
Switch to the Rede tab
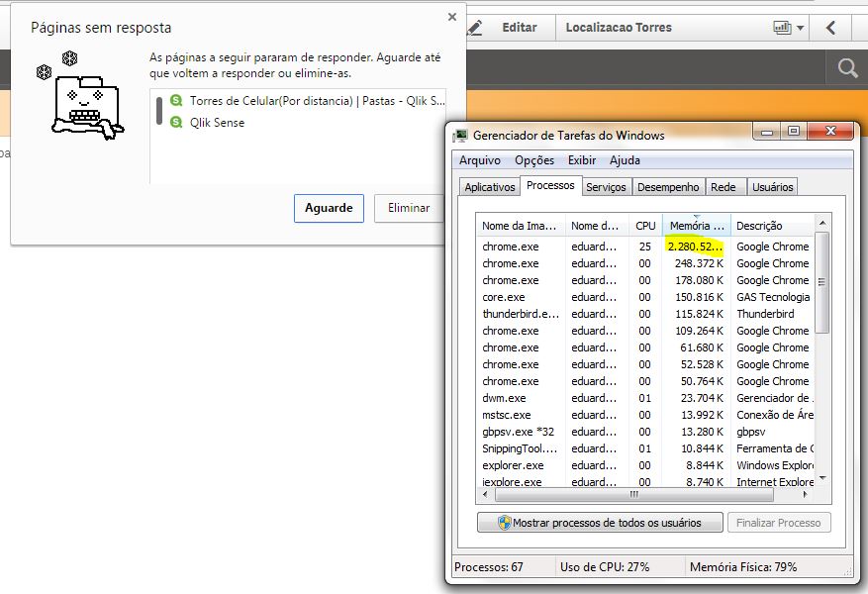click(x=723, y=187)
